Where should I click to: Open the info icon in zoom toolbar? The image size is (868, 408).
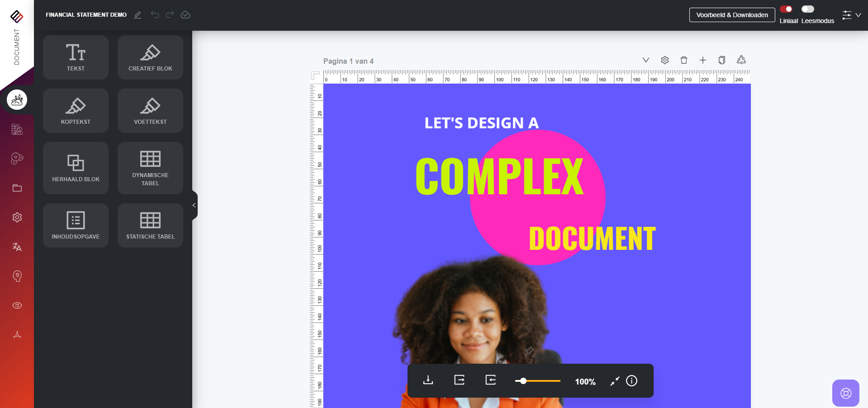tap(631, 381)
